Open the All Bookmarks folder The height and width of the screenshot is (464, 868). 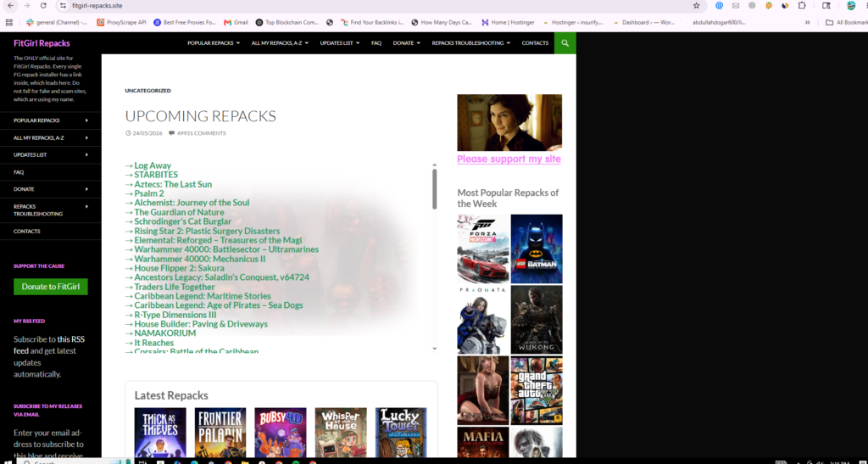click(x=847, y=23)
